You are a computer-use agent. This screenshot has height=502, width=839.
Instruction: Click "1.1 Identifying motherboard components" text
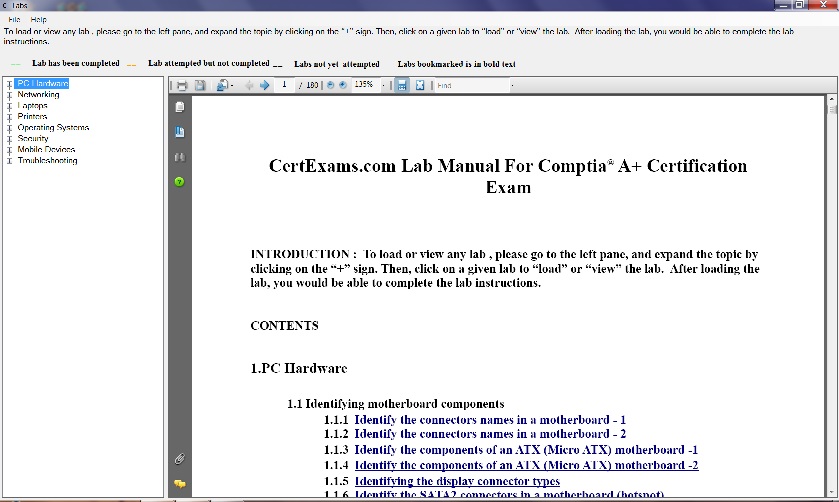[395, 404]
